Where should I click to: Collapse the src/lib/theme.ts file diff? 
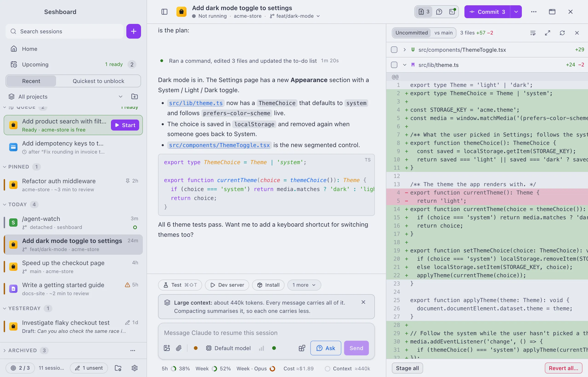404,65
